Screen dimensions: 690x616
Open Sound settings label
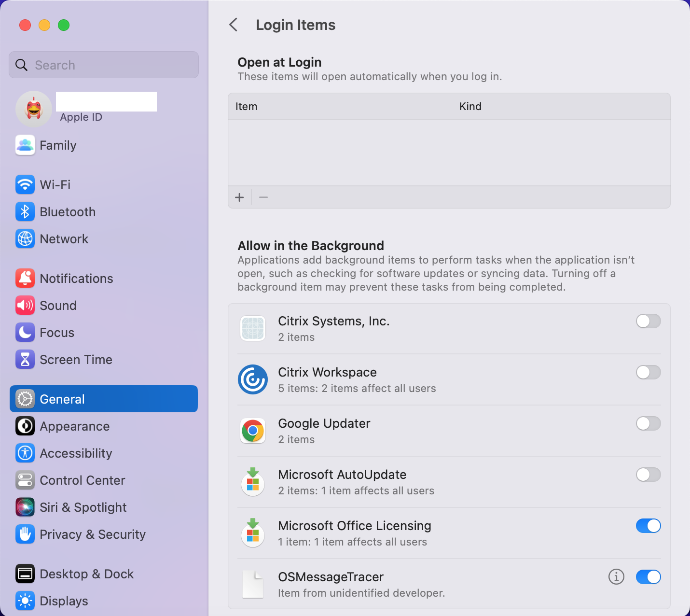tap(58, 306)
